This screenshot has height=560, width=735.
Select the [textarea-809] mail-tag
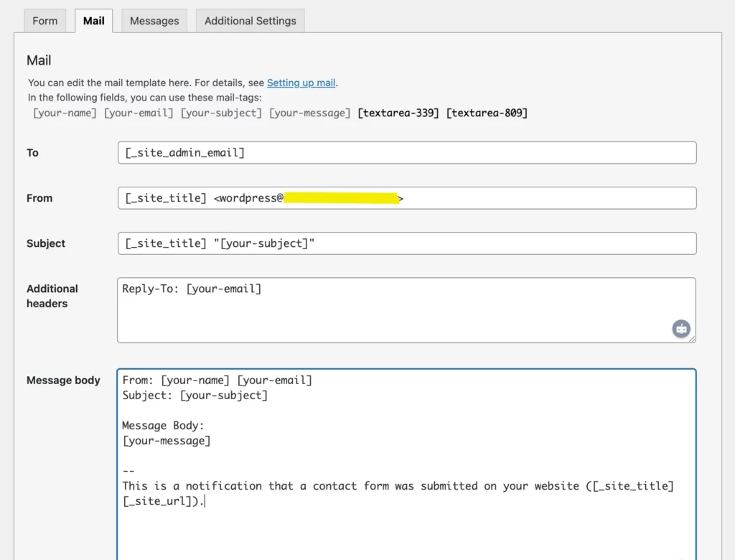pos(487,113)
